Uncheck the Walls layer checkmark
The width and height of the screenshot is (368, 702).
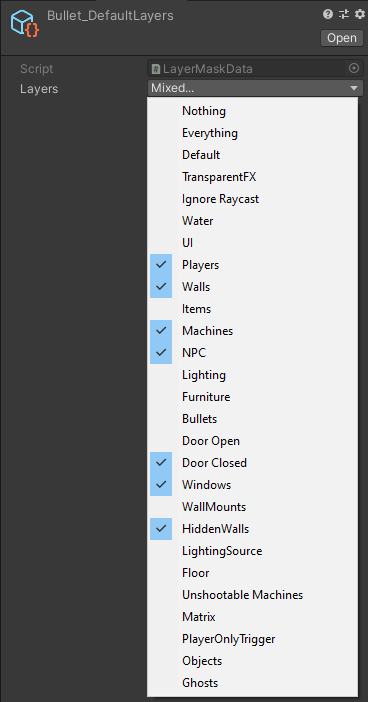pyautogui.click(x=161, y=287)
